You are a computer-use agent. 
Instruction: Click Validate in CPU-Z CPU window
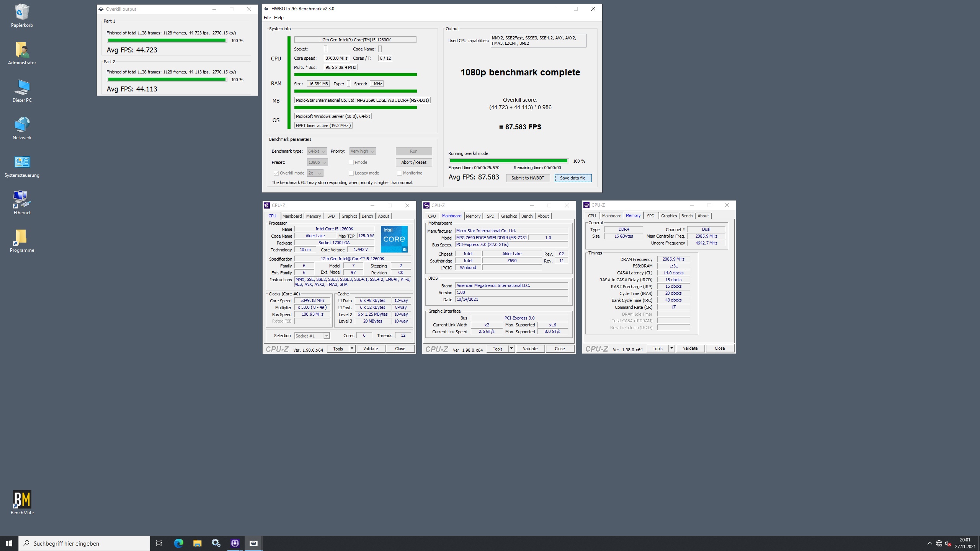(371, 349)
